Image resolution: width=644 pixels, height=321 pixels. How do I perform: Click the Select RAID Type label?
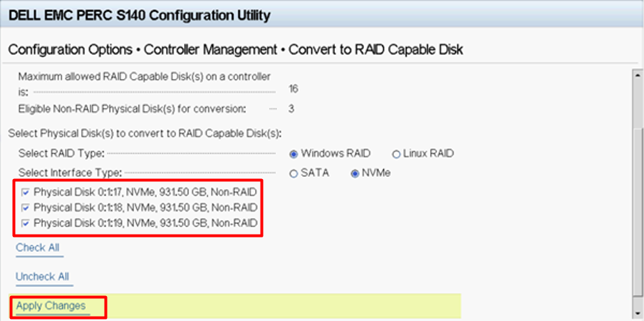coord(61,153)
